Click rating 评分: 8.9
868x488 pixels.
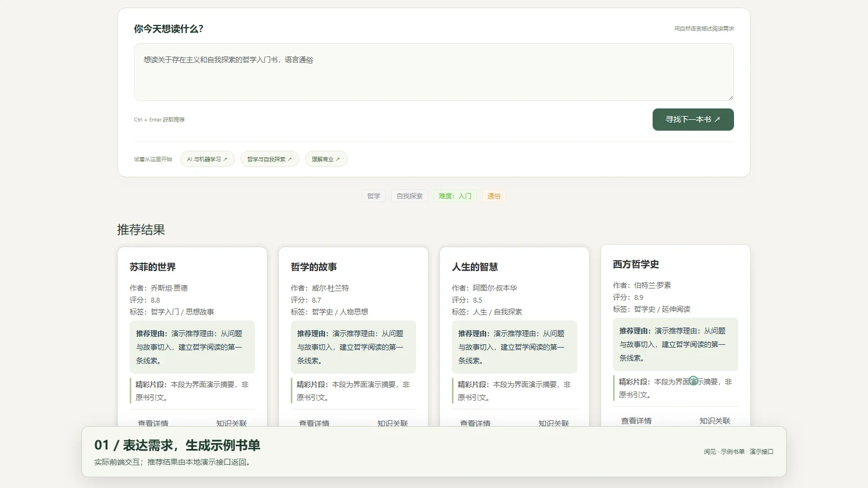[x=628, y=297]
